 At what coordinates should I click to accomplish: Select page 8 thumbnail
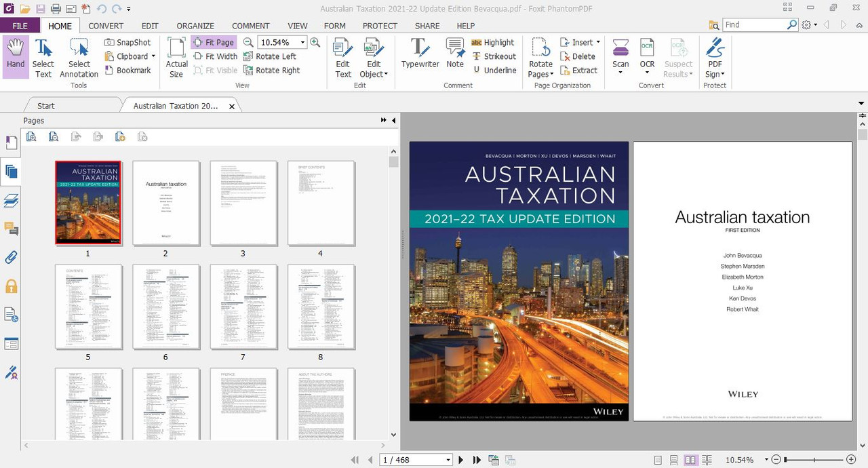(x=321, y=307)
